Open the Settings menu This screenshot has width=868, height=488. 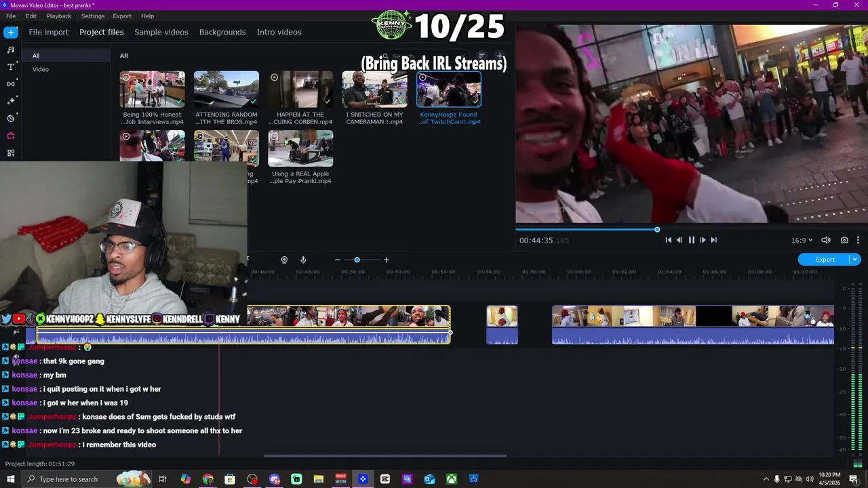point(93,16)
